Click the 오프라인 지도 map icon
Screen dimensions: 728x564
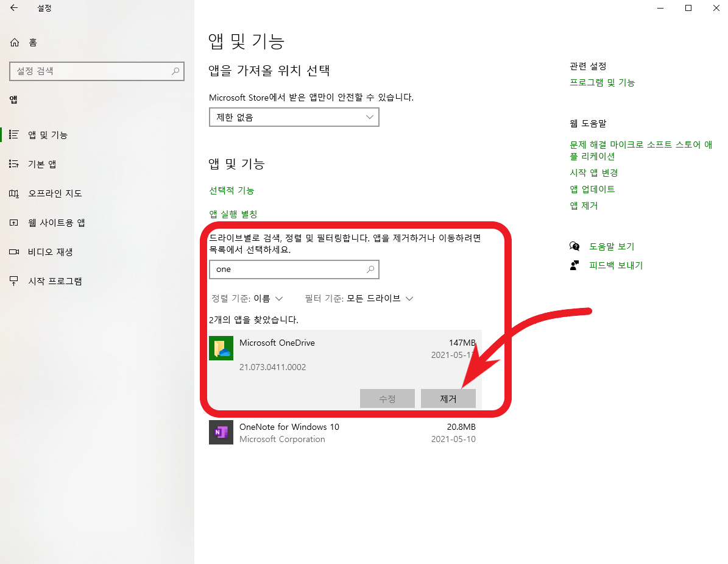click(x=14, y=193)
